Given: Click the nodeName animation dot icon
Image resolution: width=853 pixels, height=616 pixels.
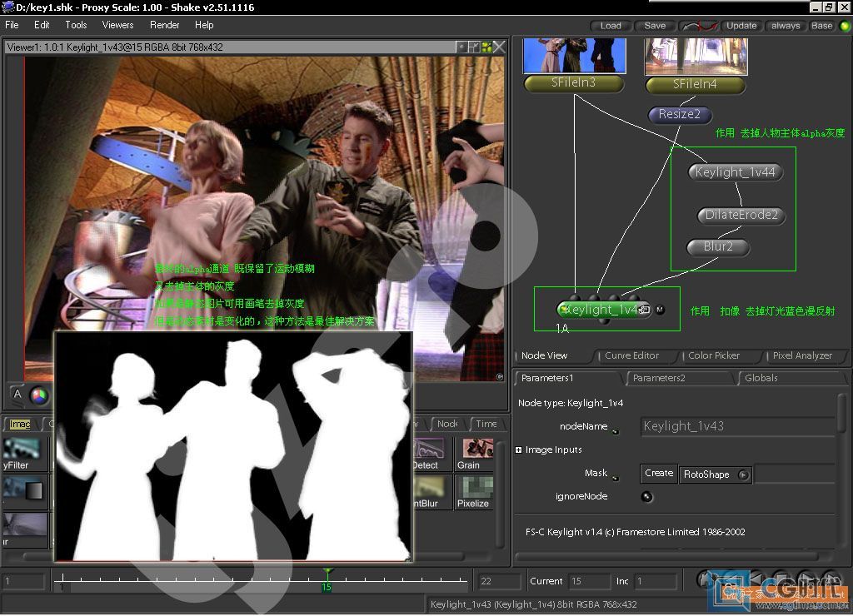Looking at the screenshot, I should tap(616, 432).
